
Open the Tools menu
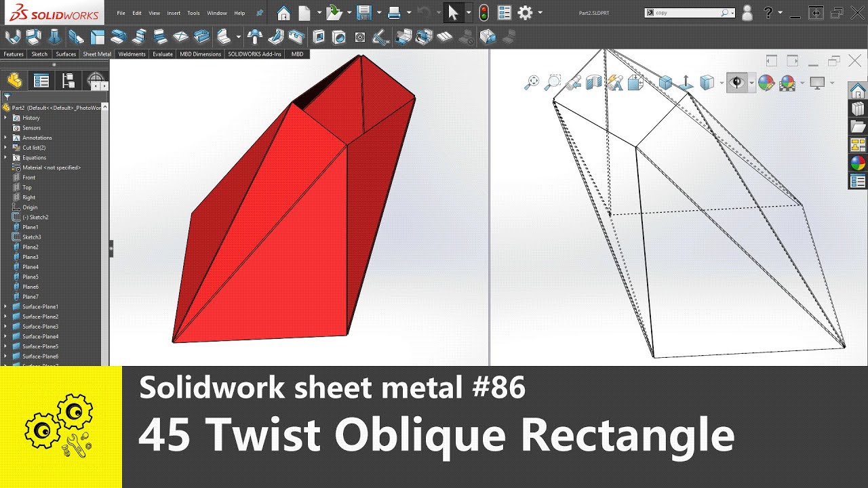pos(193,13)
